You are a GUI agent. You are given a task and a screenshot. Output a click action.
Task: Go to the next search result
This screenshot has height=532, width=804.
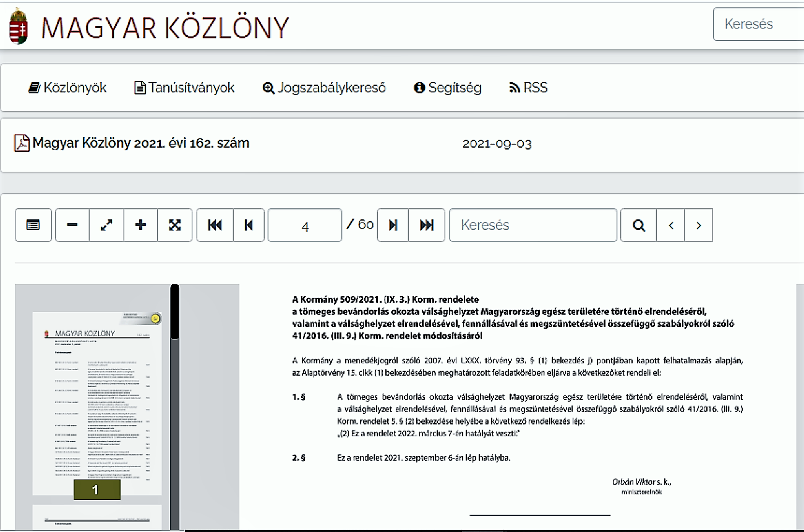[699, 225]
